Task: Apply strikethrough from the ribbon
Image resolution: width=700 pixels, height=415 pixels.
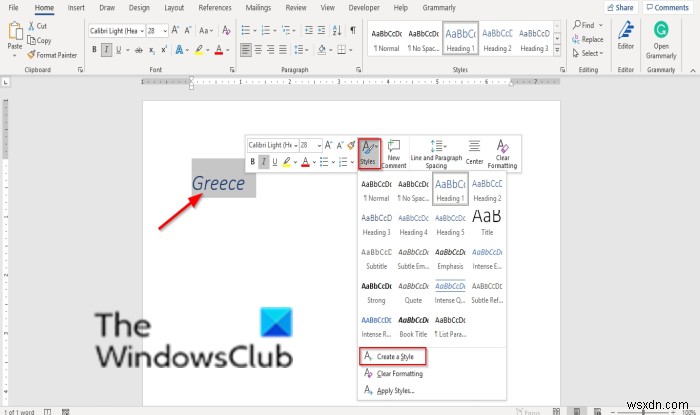Action: (x=139, y=50)
